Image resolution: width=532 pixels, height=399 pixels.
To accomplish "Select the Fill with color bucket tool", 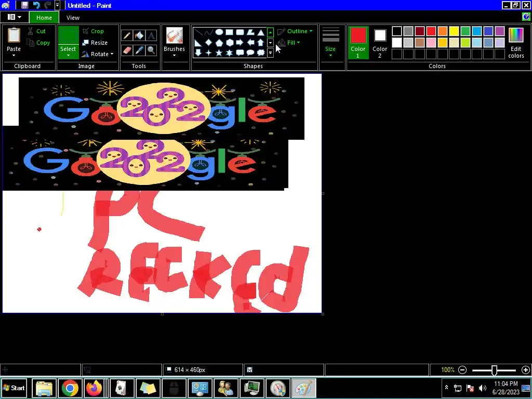I will click(139, 35).
